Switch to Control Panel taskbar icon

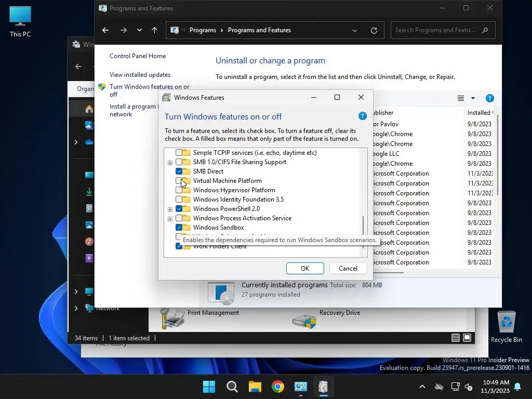[301, 387]
